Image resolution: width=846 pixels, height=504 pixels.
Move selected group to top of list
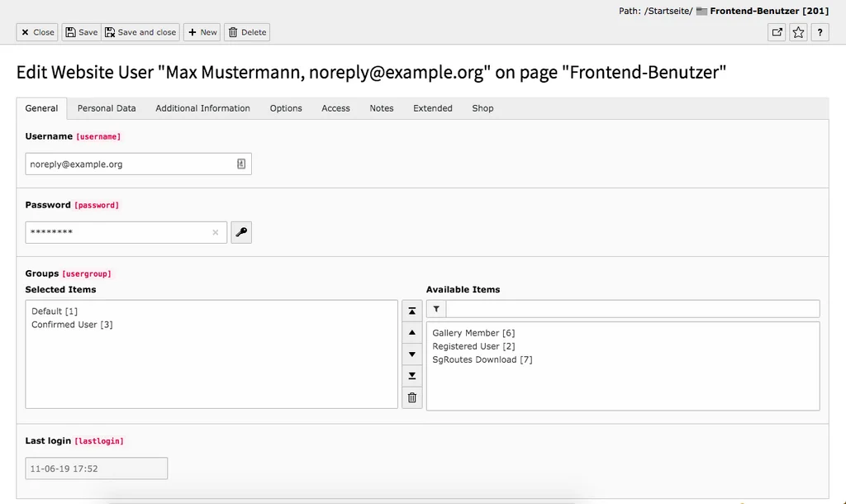(x=411, y=311)
